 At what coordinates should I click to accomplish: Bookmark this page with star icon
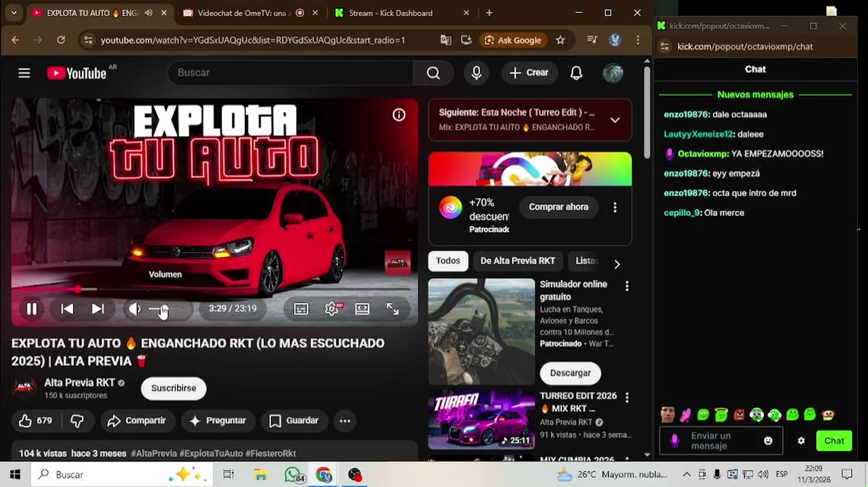[560, 41]
